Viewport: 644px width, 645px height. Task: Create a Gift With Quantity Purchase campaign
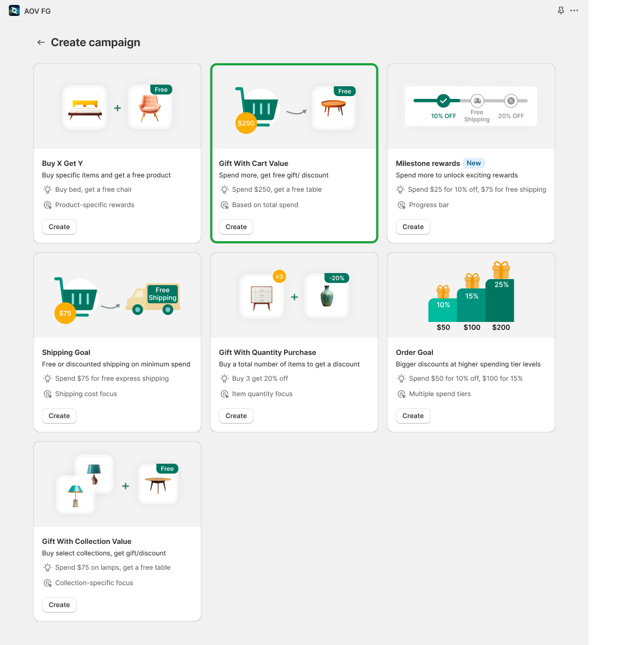click(x=236, y=416)
